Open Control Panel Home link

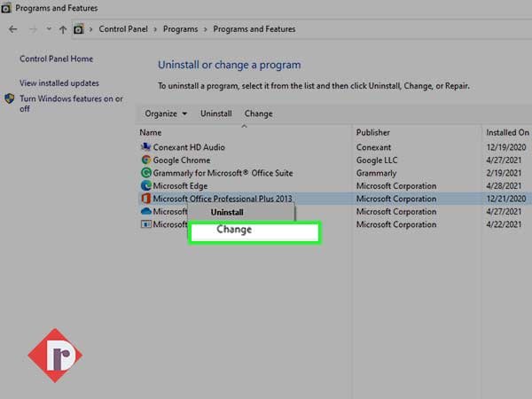point(57,59)
